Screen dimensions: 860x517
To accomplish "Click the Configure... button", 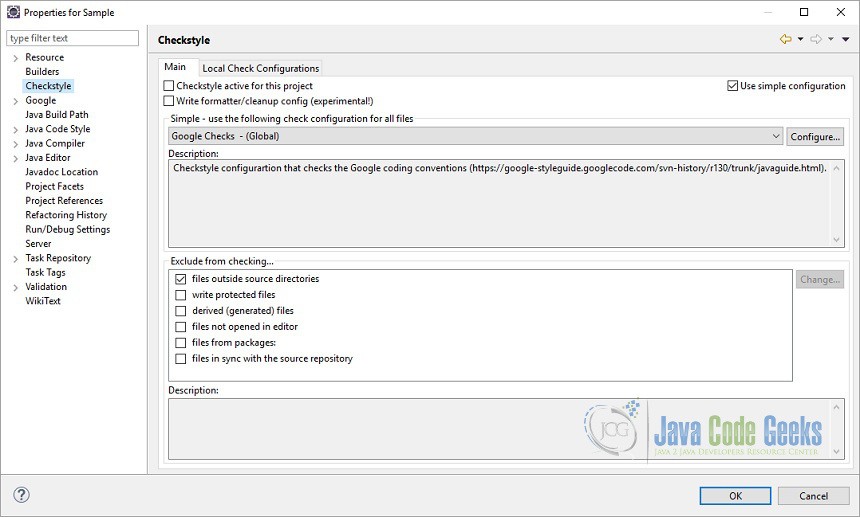I will point(815,137).
